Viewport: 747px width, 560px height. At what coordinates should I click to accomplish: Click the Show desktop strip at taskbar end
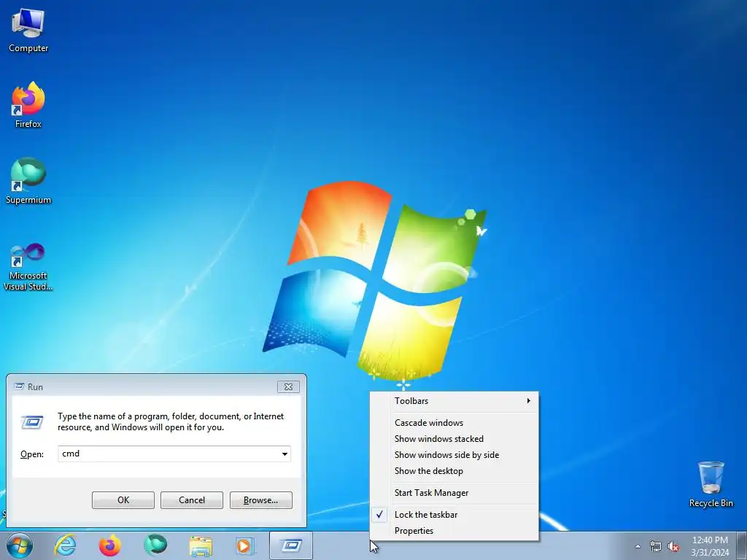click(741, 545)
